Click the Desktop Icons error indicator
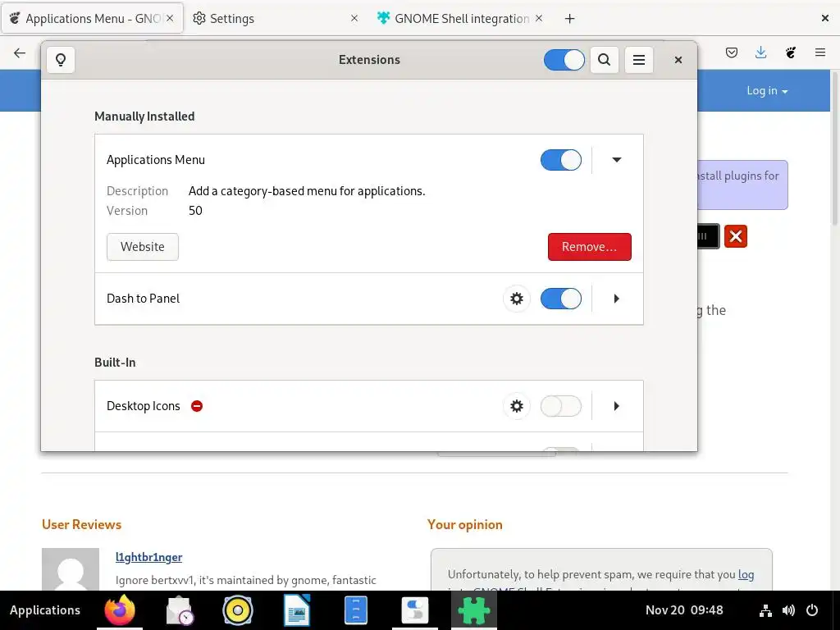The height and width of the screenshot is (630, 840). click(x=197, y=406)
